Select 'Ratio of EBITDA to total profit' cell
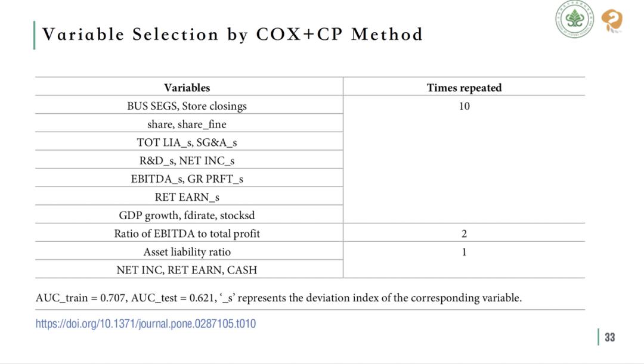The image size is (644, 364). pyautogui.click(x=187, y=234)
